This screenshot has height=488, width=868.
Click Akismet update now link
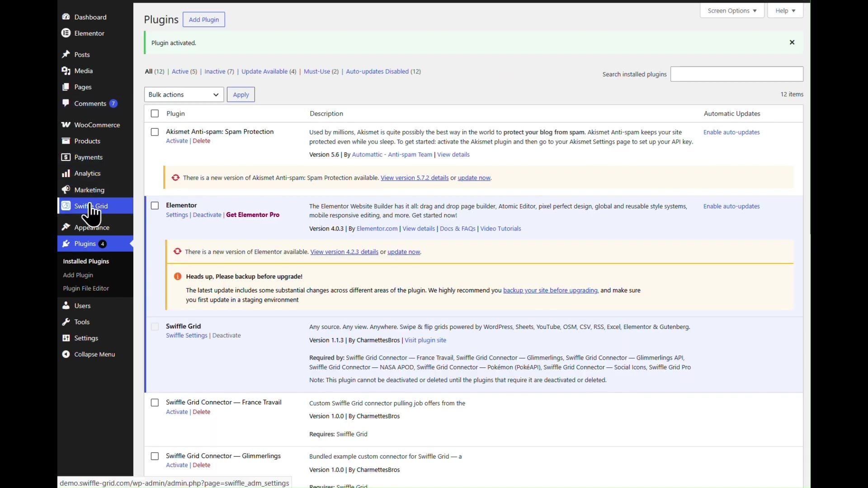tap(474, 178)
